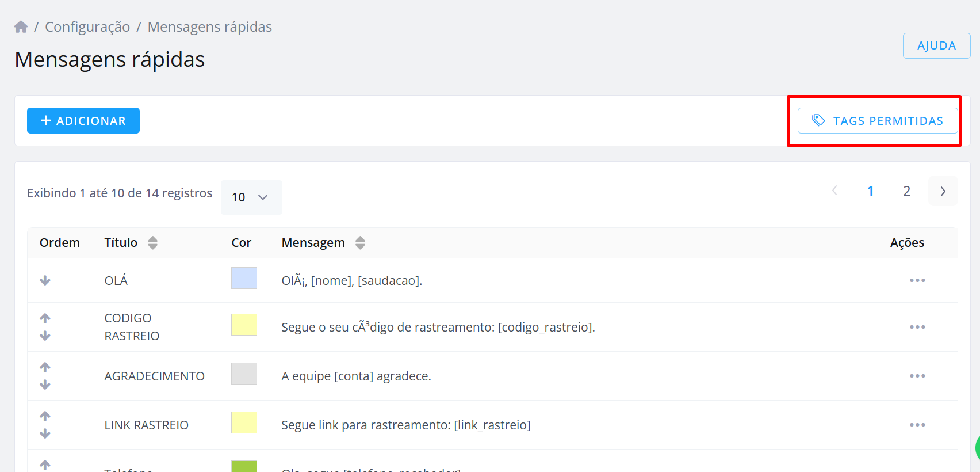The image size is (980, 472).
Task: Select the LINK RASTREIO title cell
Action: tap(146, 425)
